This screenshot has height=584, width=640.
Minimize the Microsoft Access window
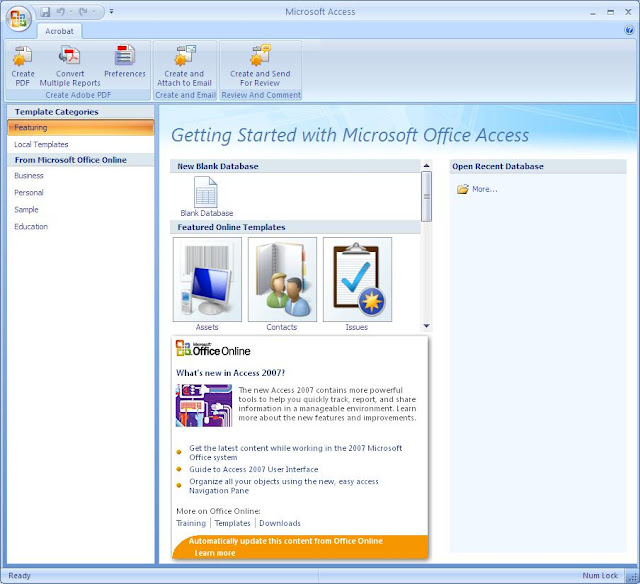(593, 12)
